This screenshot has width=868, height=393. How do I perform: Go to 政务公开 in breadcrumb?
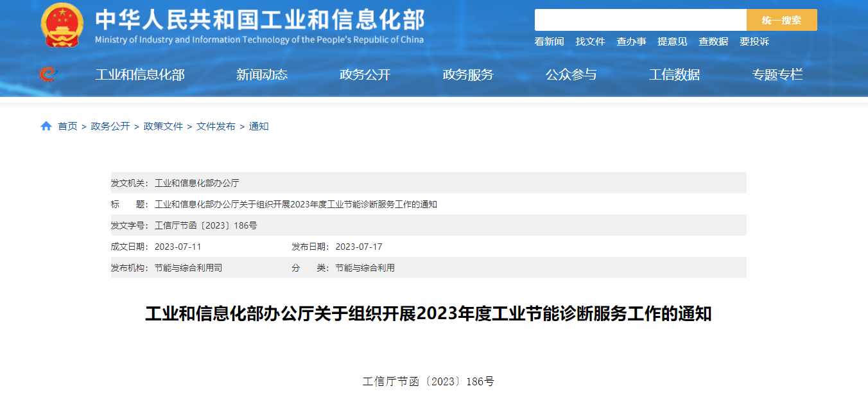[110, 127]
